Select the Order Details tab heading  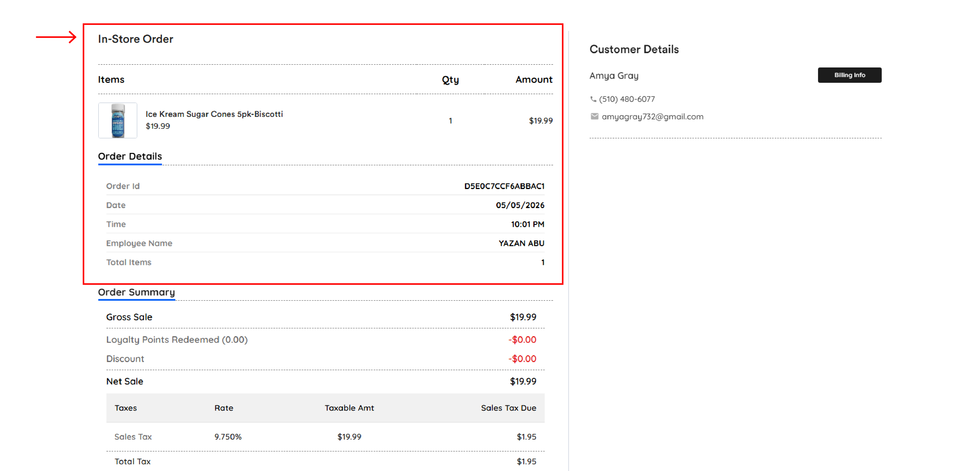point(130,156)
